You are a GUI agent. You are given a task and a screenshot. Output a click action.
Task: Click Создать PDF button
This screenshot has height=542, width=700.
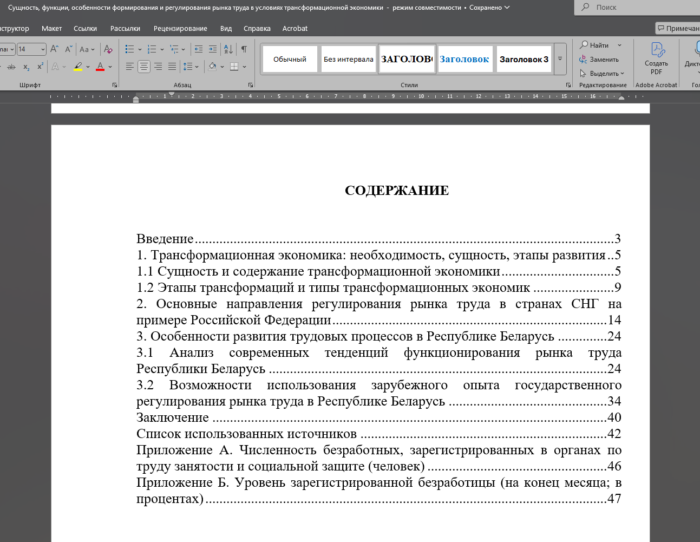656,58
